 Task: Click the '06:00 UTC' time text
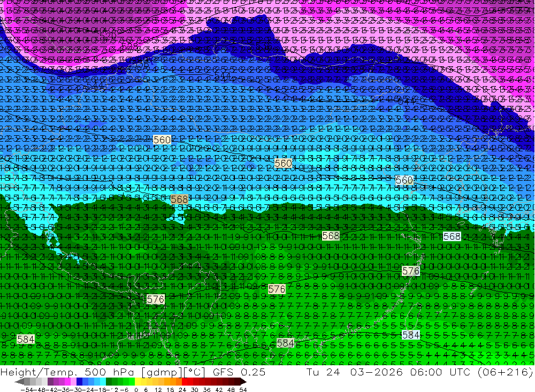point(440,372)
